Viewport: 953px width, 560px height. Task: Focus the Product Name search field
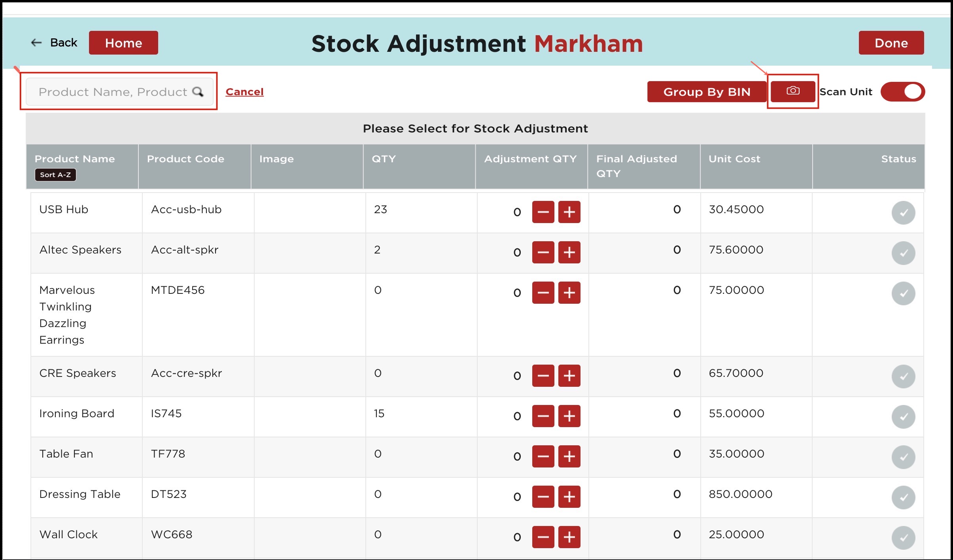[113, 92]
